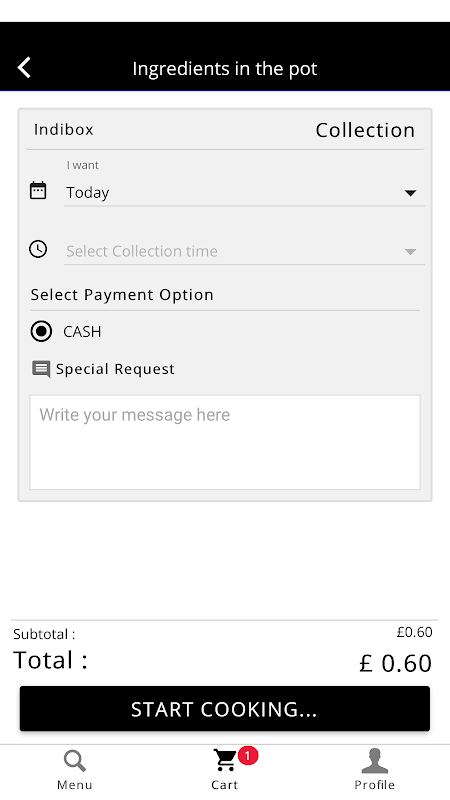Click the Write your message here field
Viewport: 450px width, 800px height.
(x=225, y=442)
